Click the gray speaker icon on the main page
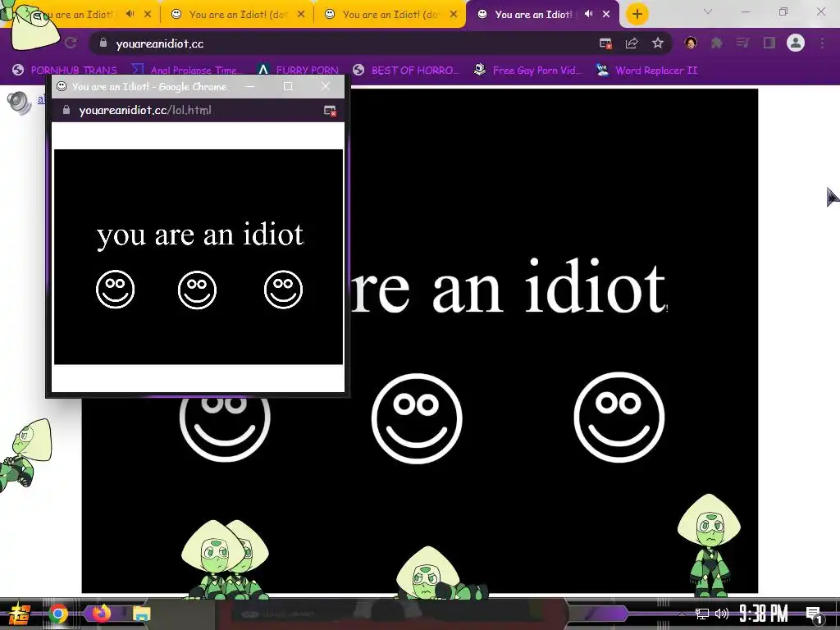This screenshot has height=630, width=840. pos(20,103)
